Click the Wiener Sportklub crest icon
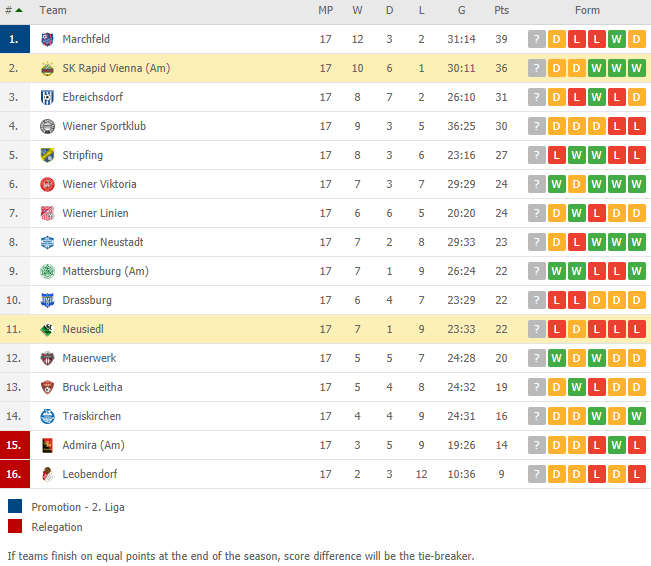 coord(47,126)
